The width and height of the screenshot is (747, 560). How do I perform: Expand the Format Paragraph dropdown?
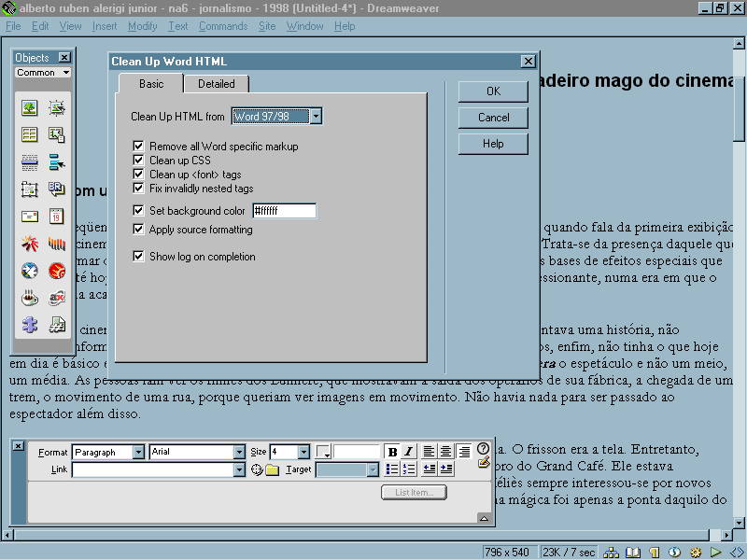point(138,452)
